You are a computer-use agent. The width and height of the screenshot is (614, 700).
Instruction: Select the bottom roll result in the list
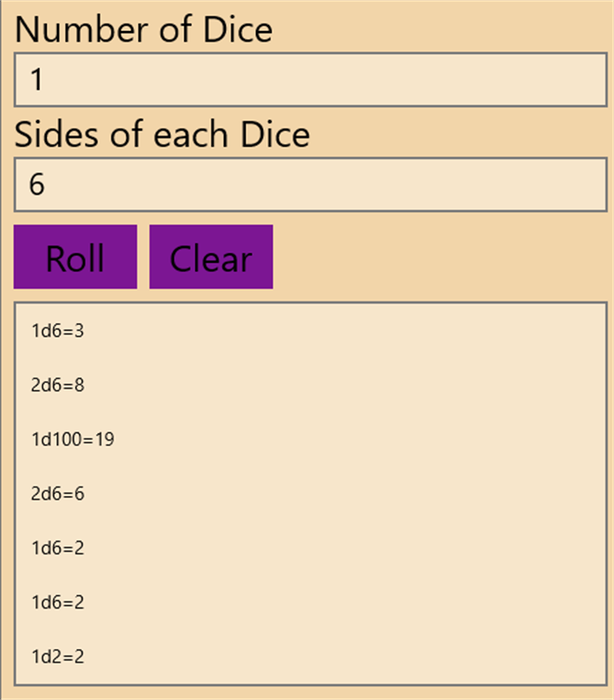click(58, 657)
